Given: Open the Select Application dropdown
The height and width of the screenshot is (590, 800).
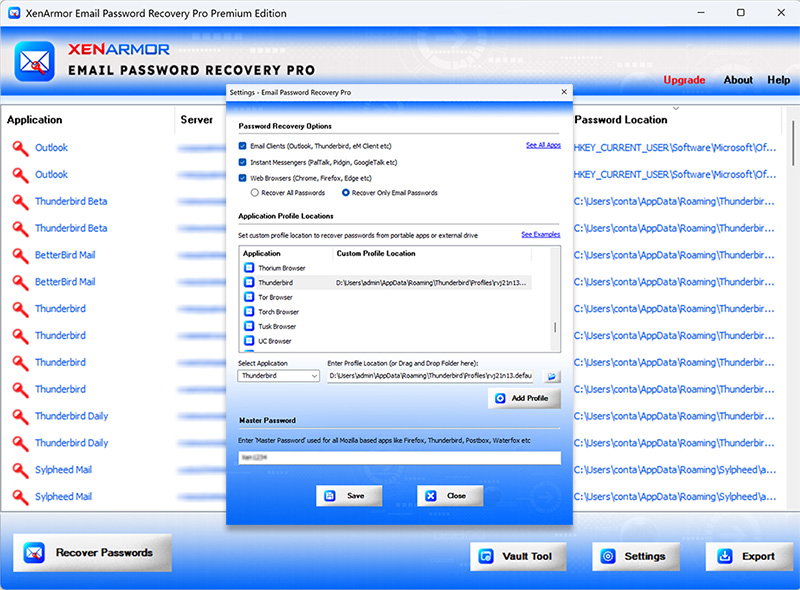Looking at the screenshot, I should tap(279, 376).
